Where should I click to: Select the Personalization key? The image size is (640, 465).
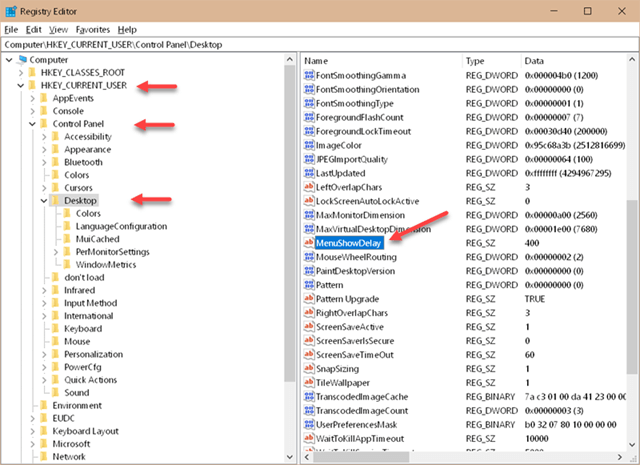point(93,354)
